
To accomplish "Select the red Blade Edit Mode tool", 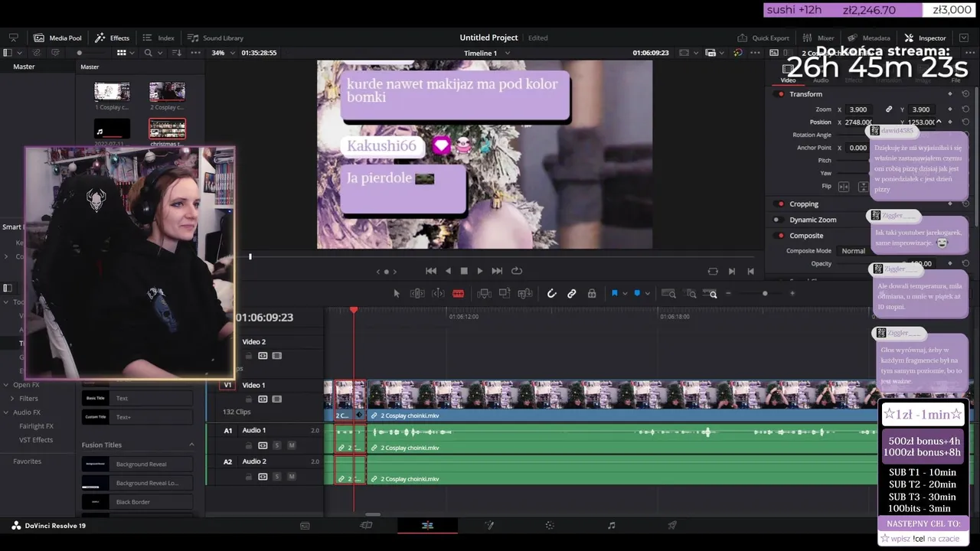I will tap(458, 293).
